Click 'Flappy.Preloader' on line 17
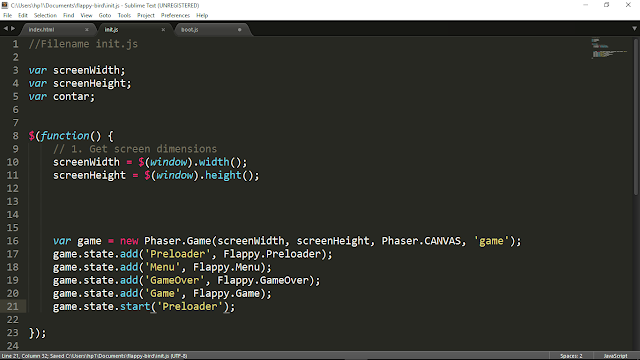The image size is (640, 360). (272, 254)
